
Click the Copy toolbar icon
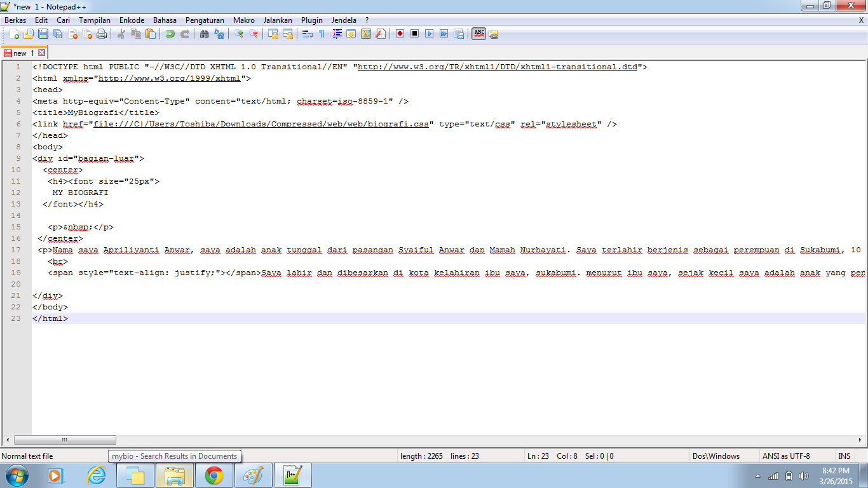[136, 34]
